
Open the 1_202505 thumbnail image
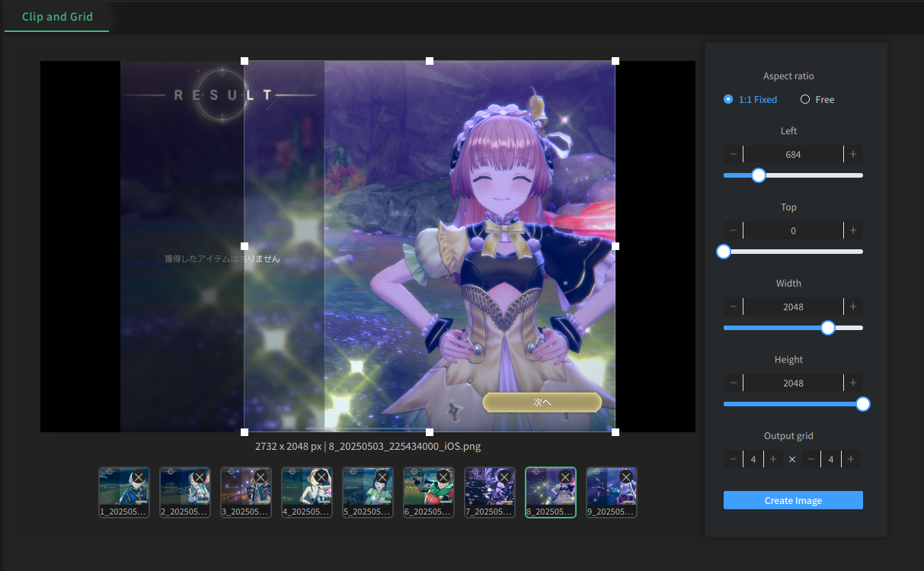[124, 492]
